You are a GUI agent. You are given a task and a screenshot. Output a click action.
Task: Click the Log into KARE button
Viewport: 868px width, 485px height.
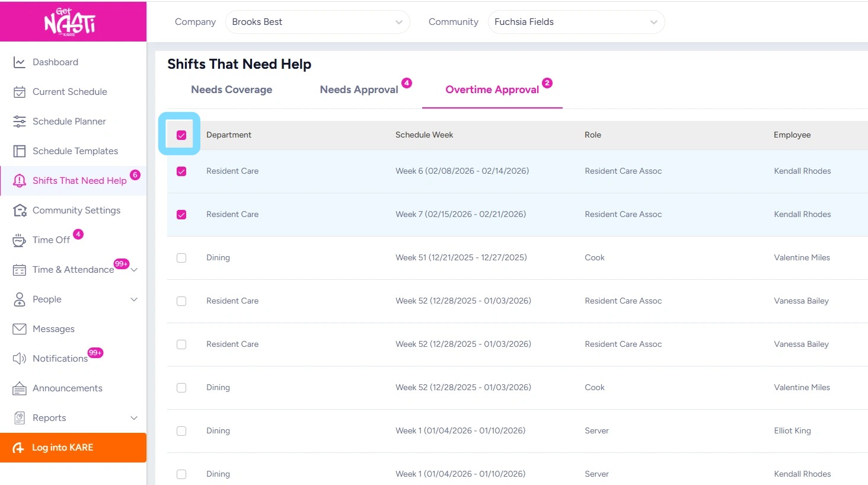tap(73, 448)
